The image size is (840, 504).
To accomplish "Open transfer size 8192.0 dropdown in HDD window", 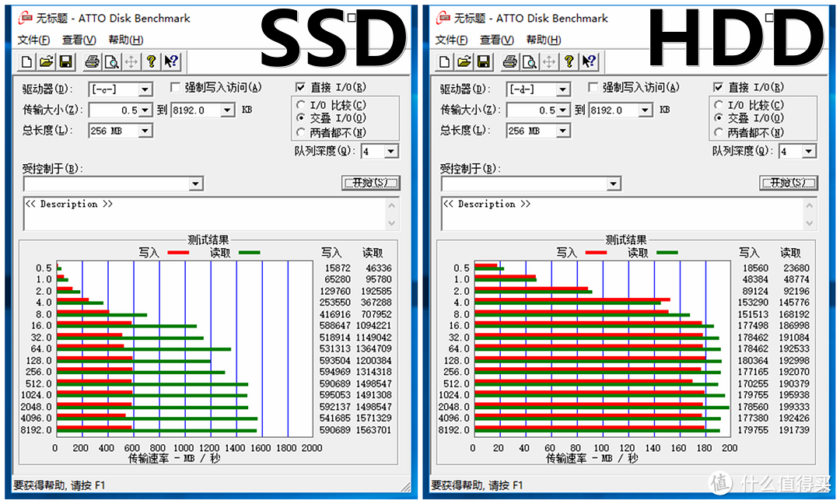I will [x=646, y=110].
